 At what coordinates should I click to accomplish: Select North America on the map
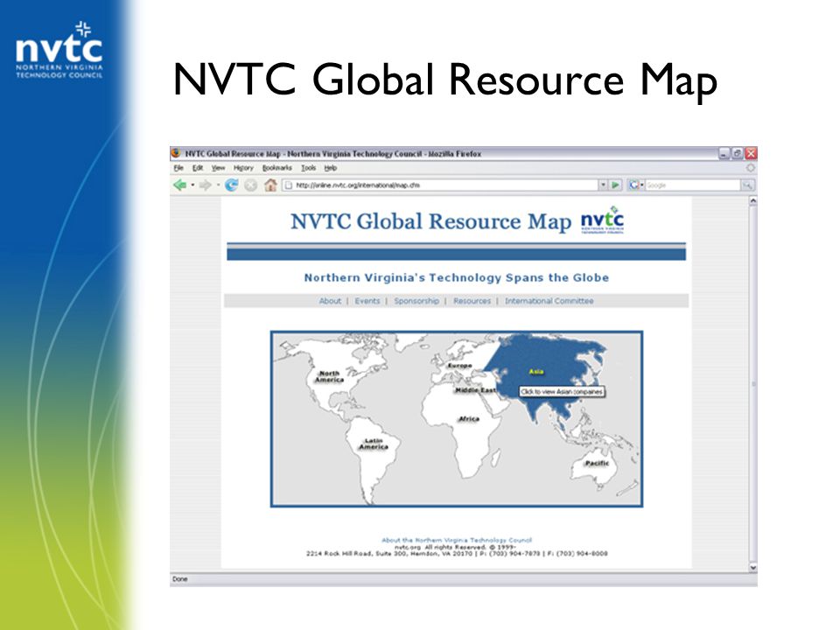click(329, 376)
